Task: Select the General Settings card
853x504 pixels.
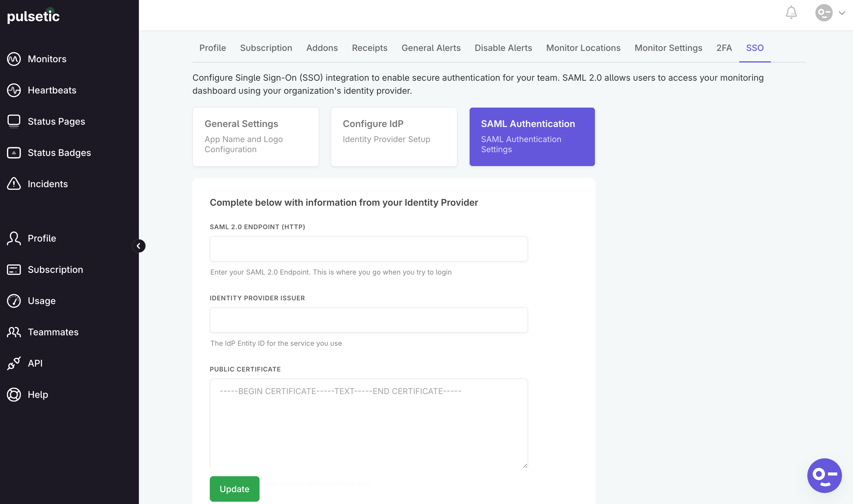Action: pos(255,136)
